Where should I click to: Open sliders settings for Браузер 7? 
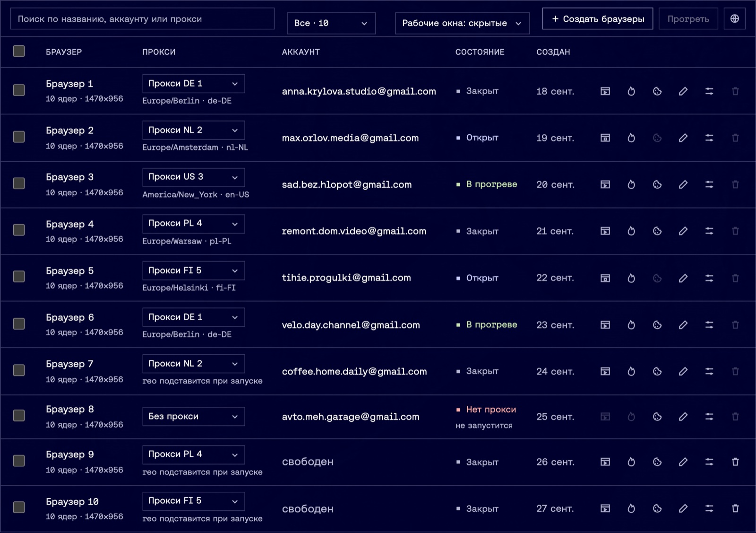point(709,371)
